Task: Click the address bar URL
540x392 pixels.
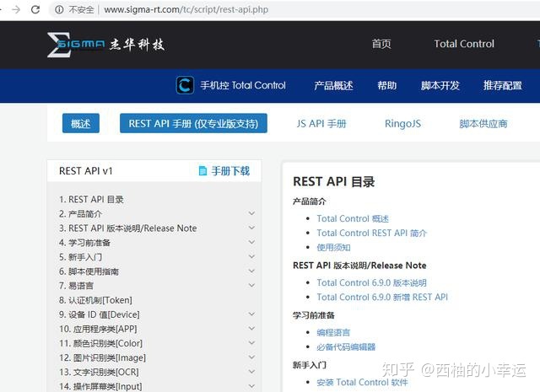Action: 186,9
